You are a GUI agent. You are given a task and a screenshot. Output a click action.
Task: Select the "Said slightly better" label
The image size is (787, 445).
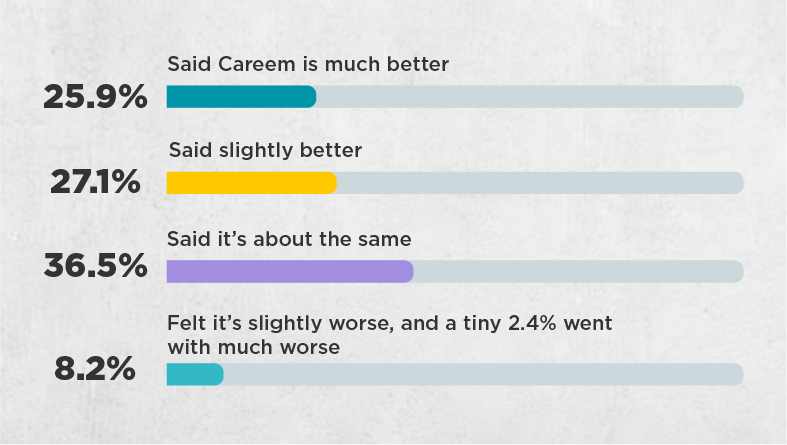click(265, 150)
